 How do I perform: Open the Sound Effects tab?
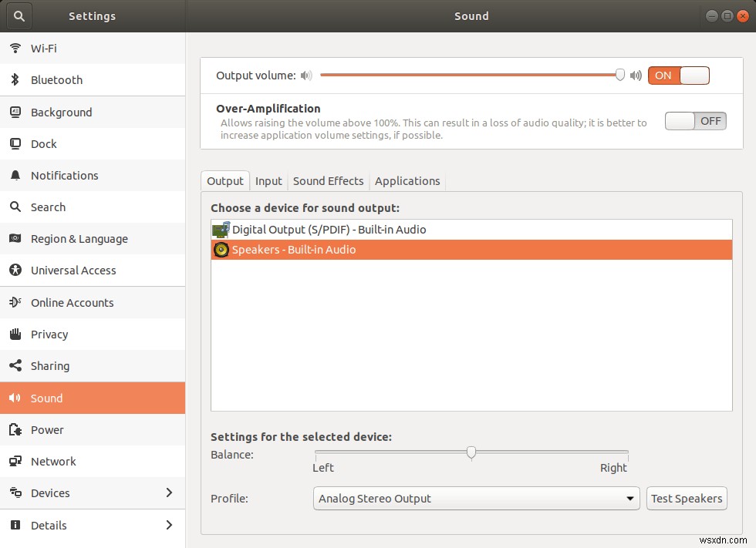pyautogui.click(x=328, y=181)
